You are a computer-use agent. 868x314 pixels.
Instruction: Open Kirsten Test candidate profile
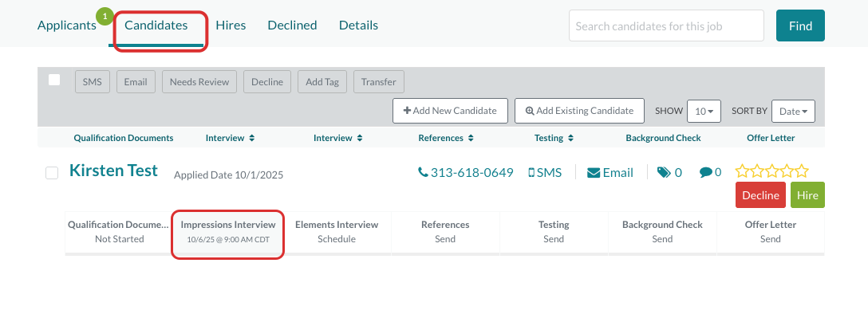[113, 171]
